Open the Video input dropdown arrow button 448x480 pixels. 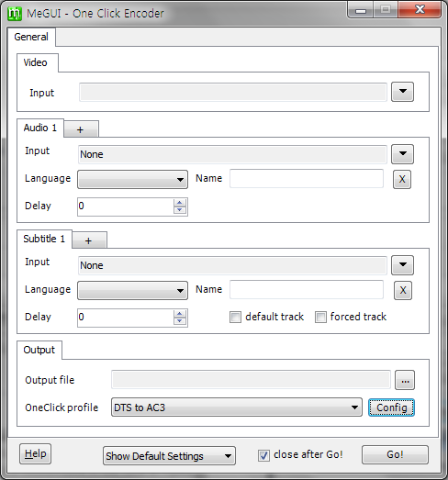pos(402,92)
